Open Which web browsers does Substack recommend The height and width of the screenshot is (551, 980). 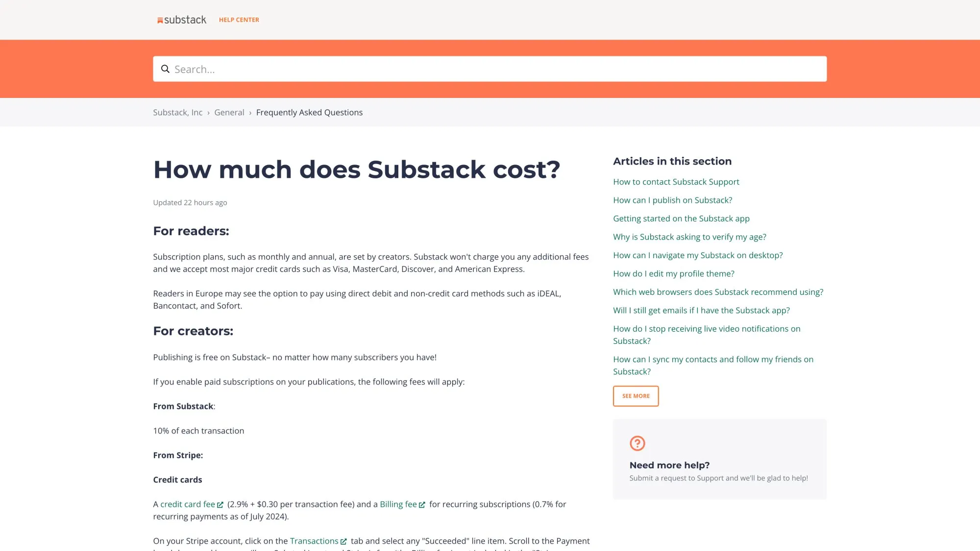click(x=718, y=291)
